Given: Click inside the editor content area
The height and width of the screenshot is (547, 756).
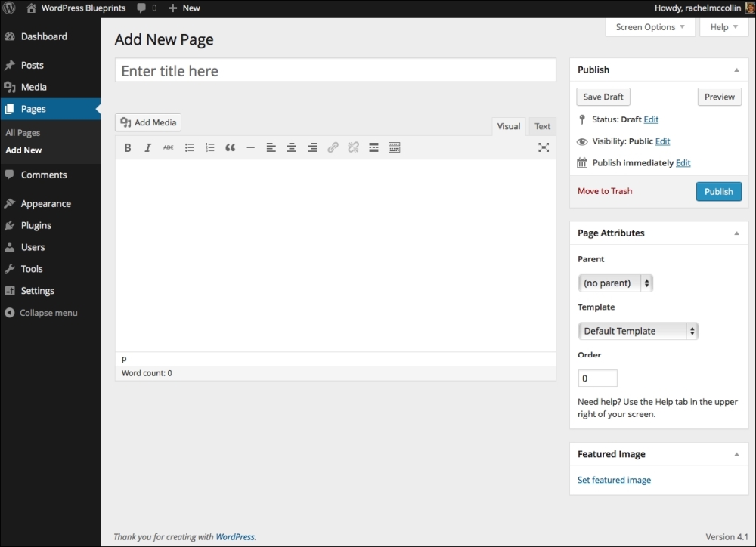Looking at the screenshot, I should (x=336, y=255).
